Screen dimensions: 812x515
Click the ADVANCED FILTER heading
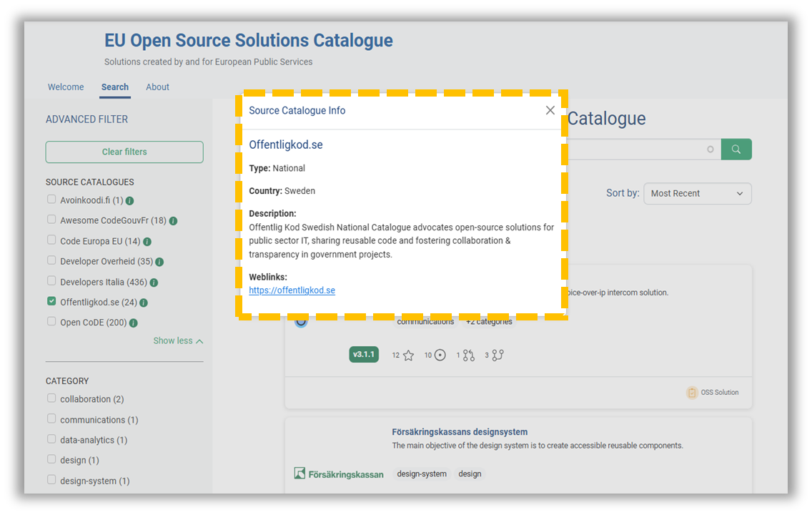tap(86, 119)
